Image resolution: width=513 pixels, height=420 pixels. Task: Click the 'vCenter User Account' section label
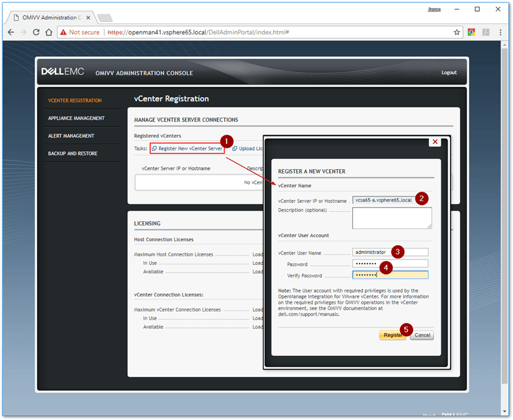(304, 235)
